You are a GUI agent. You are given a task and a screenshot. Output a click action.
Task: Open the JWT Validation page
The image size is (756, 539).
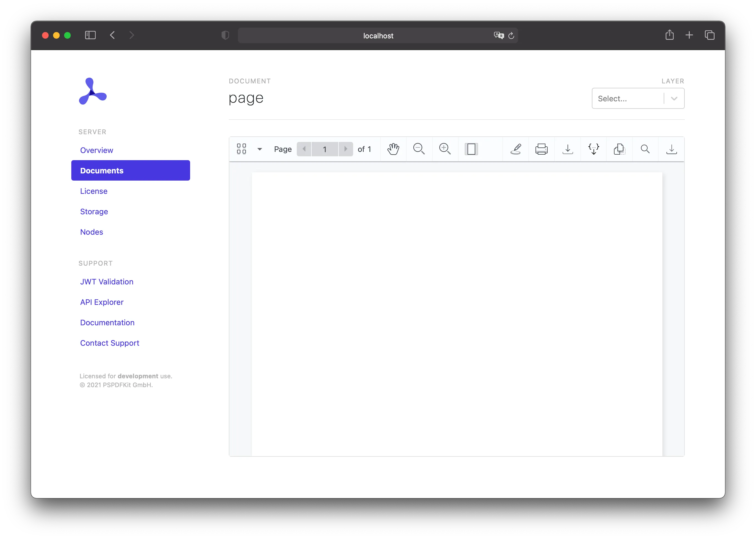(106, 281)
